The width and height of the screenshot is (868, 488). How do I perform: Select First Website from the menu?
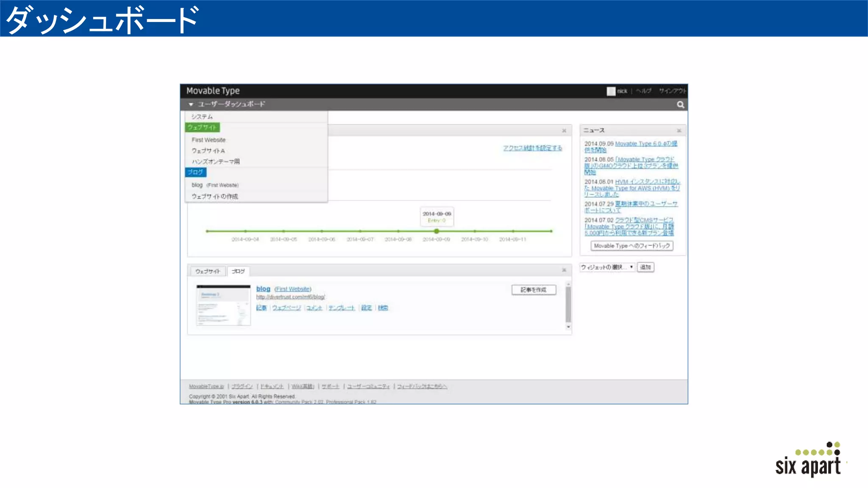click(209, 140)
